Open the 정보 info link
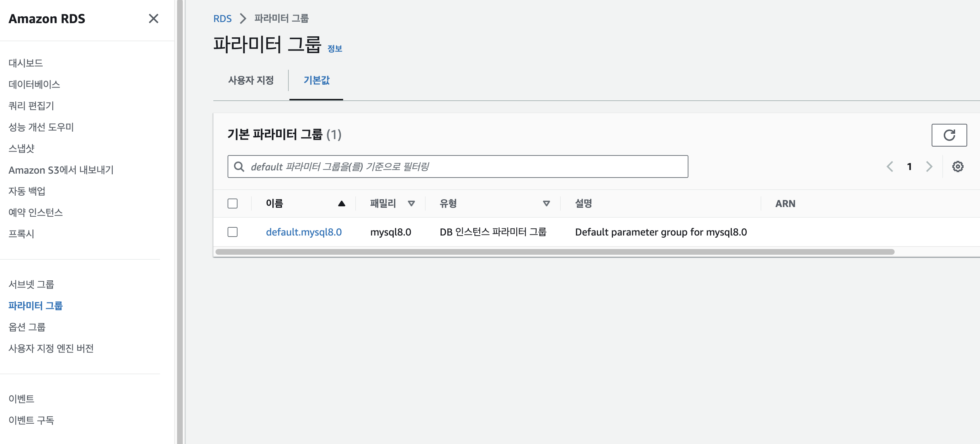 pyautogui.click(x=334, y=49)
